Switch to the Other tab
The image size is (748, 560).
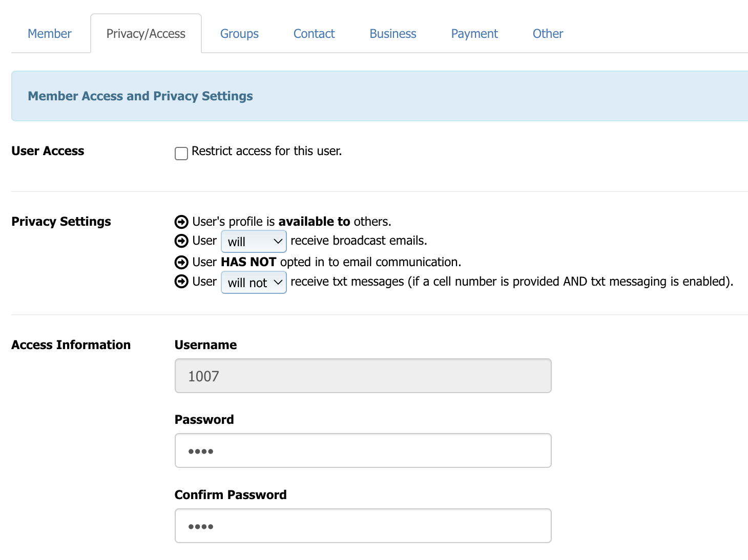click(x=548, y=34)
